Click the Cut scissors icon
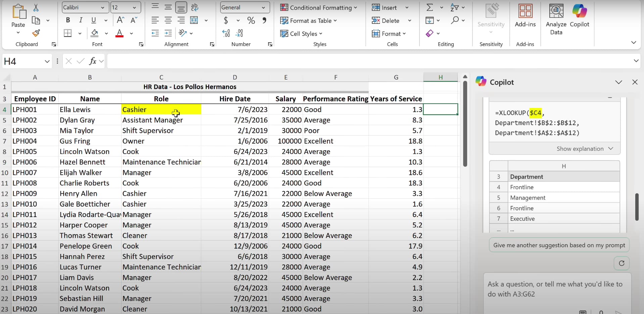The image size is (644, 314). [36, 7]
